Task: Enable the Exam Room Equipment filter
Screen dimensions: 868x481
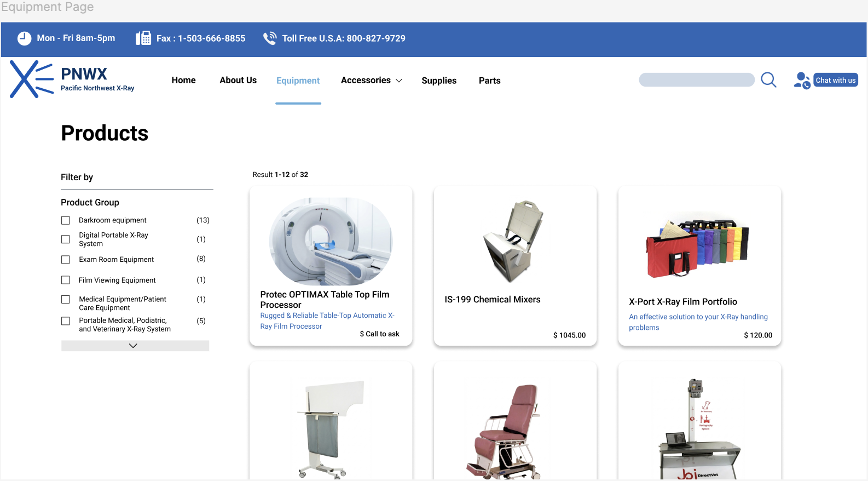Action: point(66,260)
